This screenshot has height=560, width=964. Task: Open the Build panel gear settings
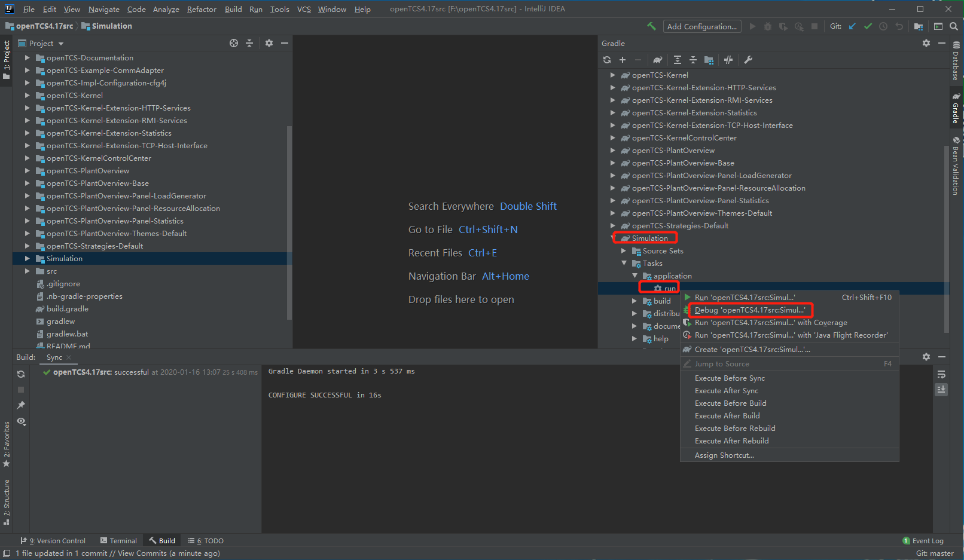(x=926, y=357)
